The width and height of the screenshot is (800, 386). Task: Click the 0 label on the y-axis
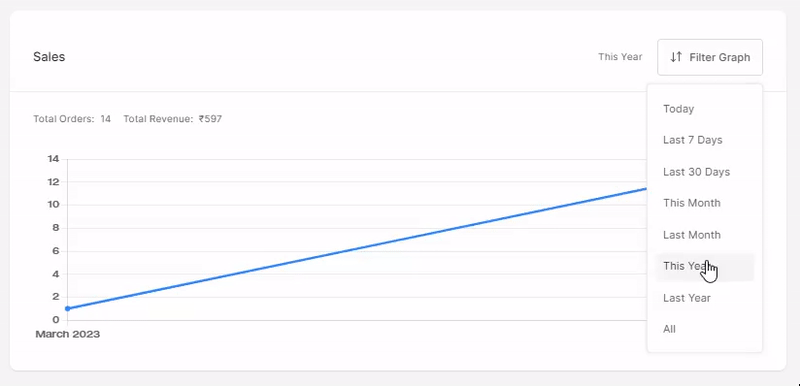(x=56, y=320)
